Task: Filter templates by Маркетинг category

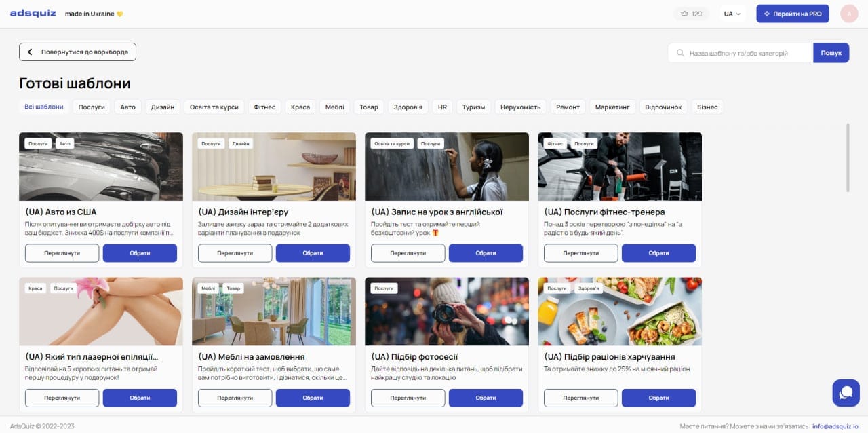Action: pyautogui.click(x=612, y=107)
